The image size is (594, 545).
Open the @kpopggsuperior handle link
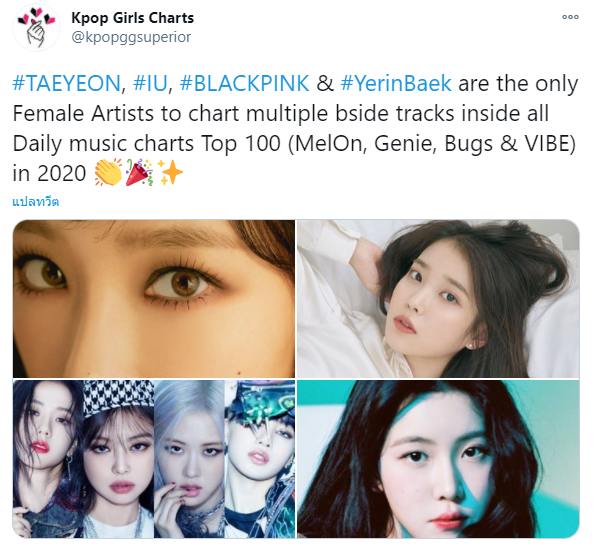131,37
